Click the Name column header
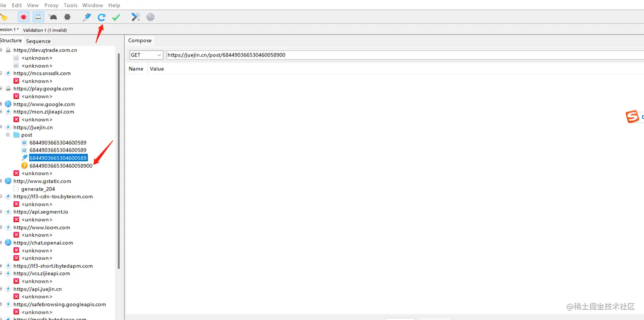Viewport: 644px width, 320px height. (x=136, y=69)
